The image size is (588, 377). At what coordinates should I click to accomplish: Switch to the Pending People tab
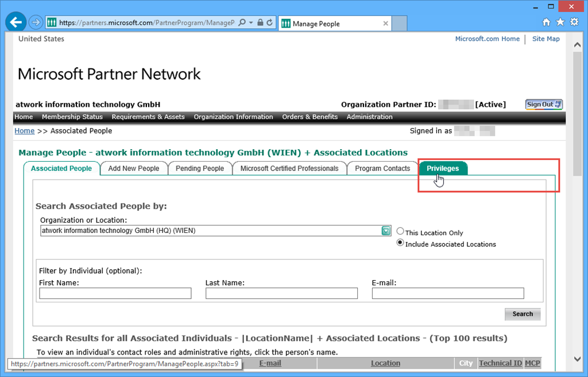200,168
